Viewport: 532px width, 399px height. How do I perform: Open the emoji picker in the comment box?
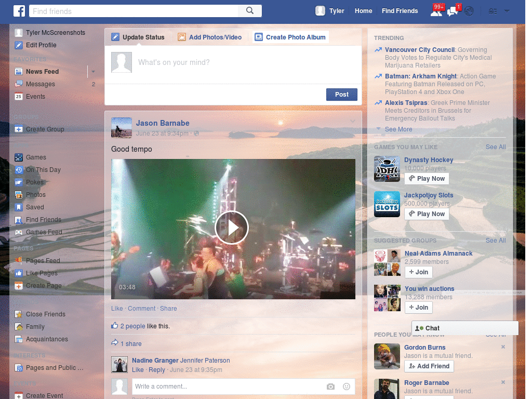pos(346,387)
